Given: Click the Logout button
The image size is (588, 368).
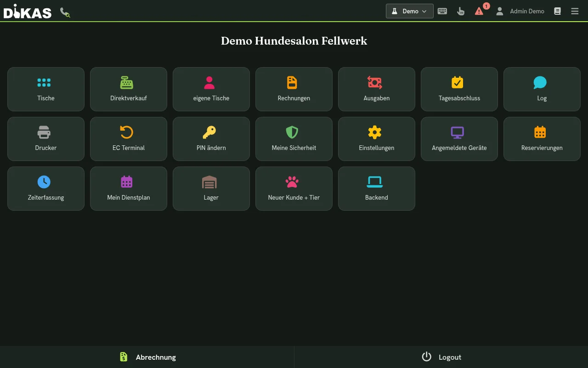Looking at the screenshot, I should (441, 357).
